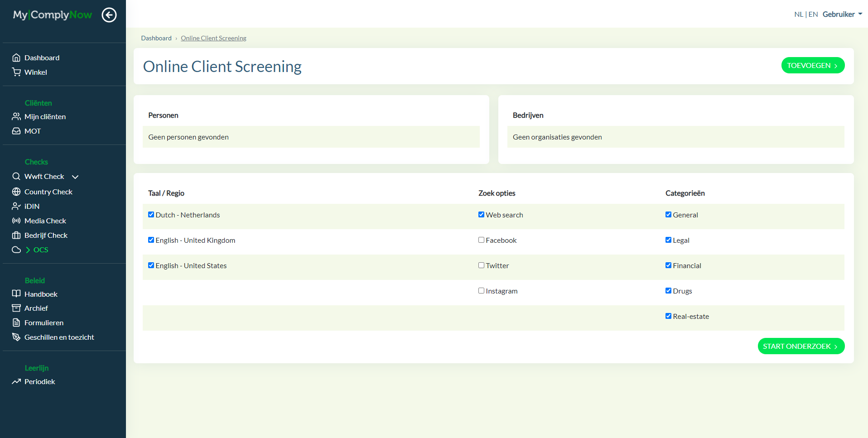868x438 pixels.
Task: Collapse sidebar with the back arrow icon
Action: tap(109, 15)
